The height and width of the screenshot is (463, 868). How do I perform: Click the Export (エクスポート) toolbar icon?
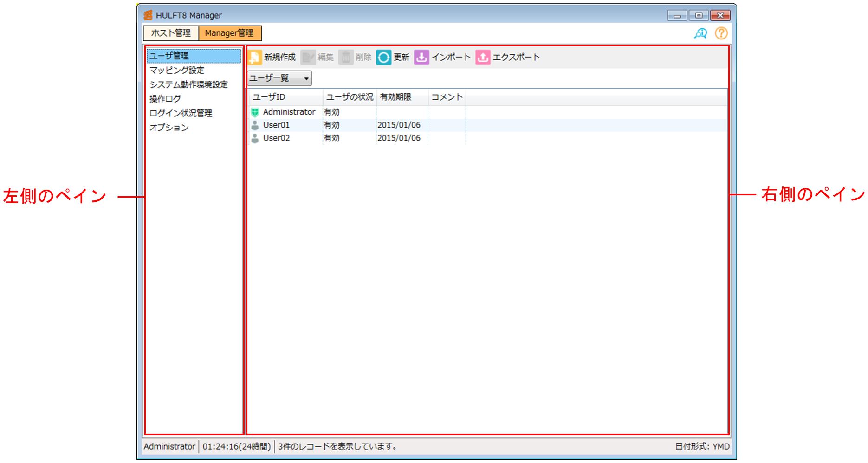pyautogui.click(x=483, y=58)
